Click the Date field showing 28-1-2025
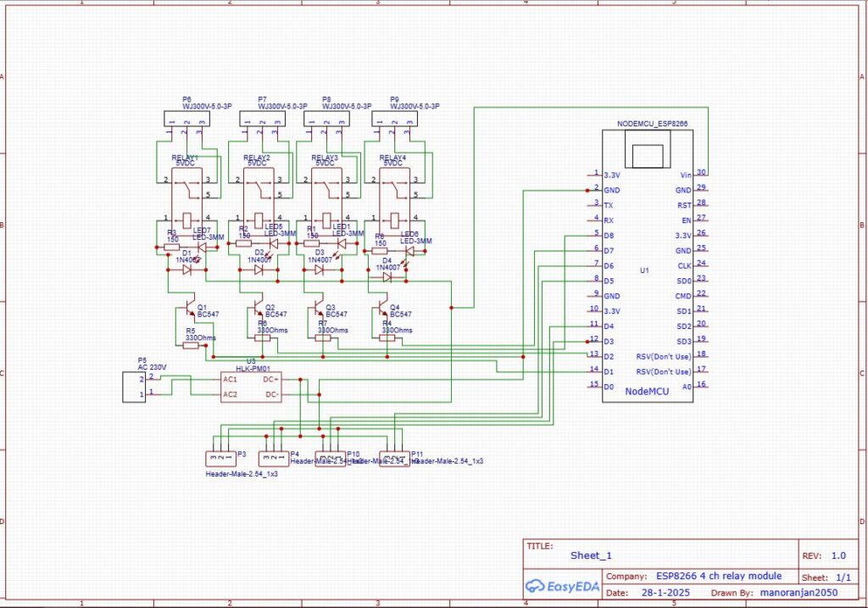 [665, 592]
